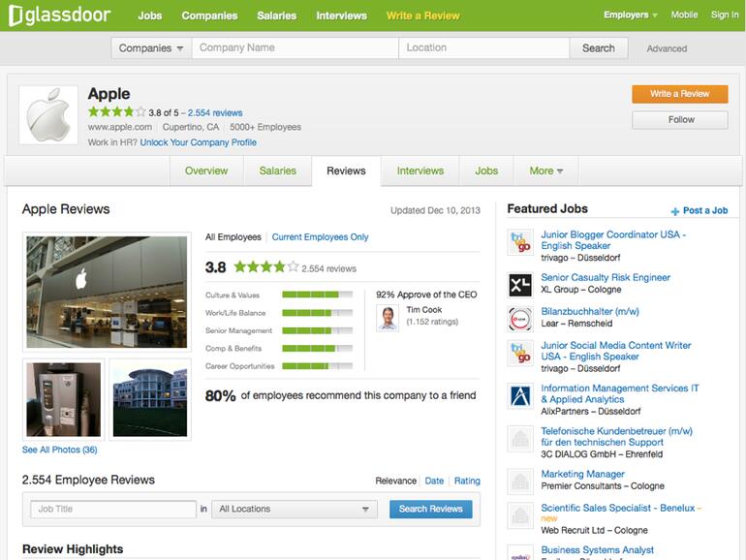Switch to the Overview tab
The height and width of the screenshot is (560, 746).
coord(206,171)
